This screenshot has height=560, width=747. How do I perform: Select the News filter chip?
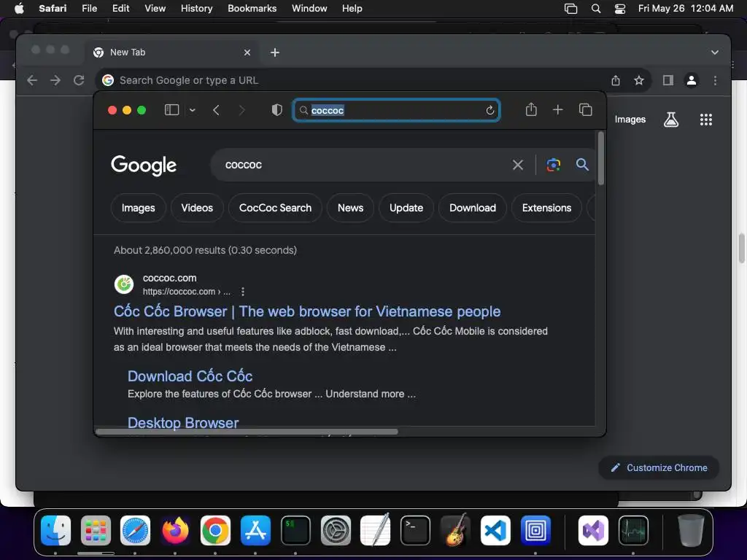pos(351,208)
